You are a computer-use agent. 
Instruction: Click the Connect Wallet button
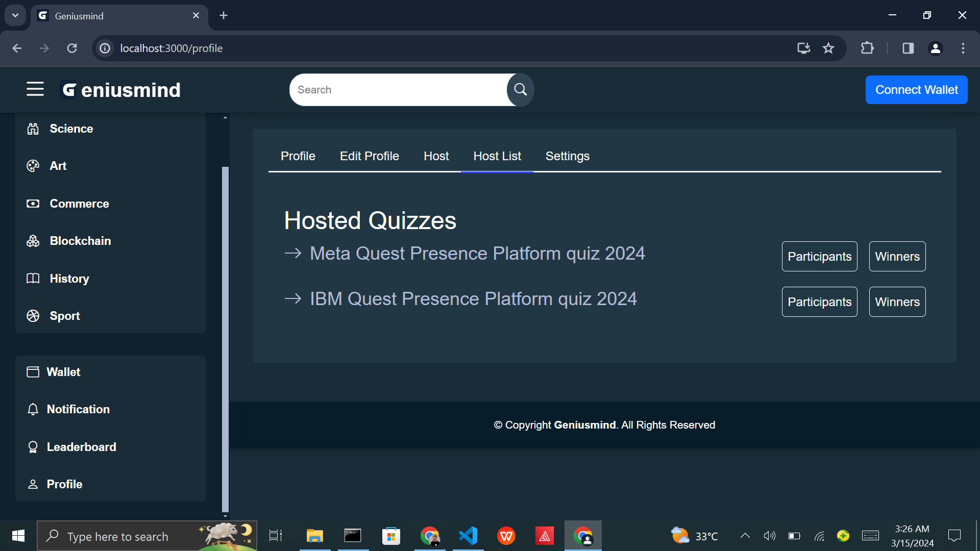point(916,90)
